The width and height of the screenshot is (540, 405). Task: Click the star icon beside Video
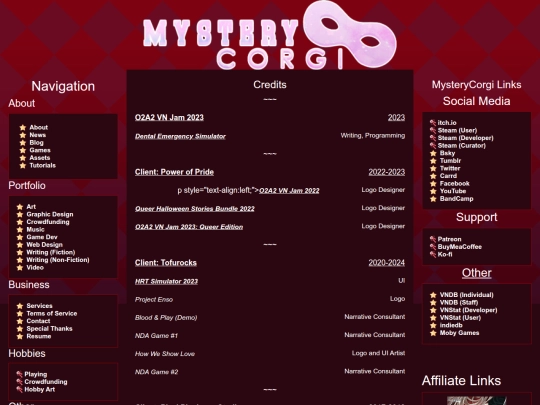(x=20, y=268)
